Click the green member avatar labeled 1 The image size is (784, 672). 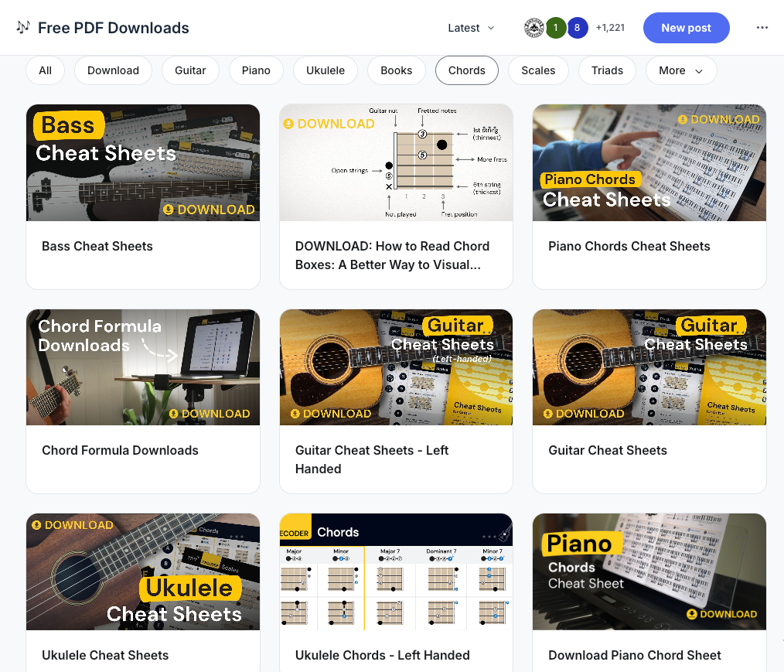point(555,28)
